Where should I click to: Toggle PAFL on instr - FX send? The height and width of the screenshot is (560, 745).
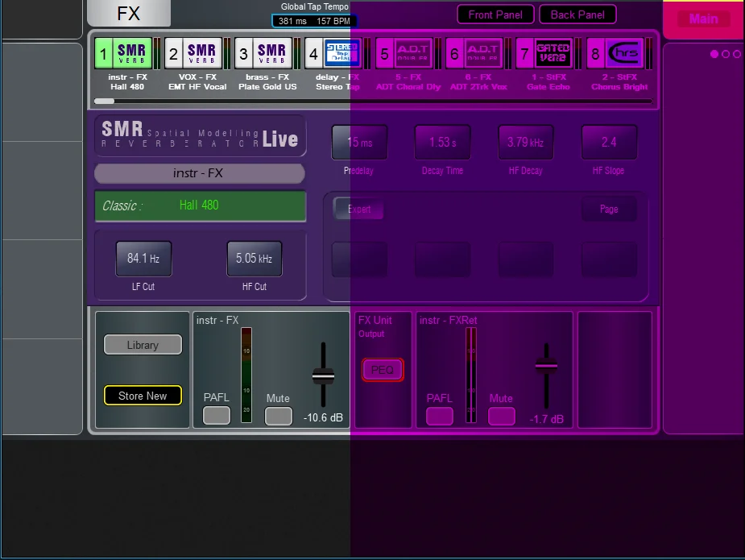(x=216, y=416)
